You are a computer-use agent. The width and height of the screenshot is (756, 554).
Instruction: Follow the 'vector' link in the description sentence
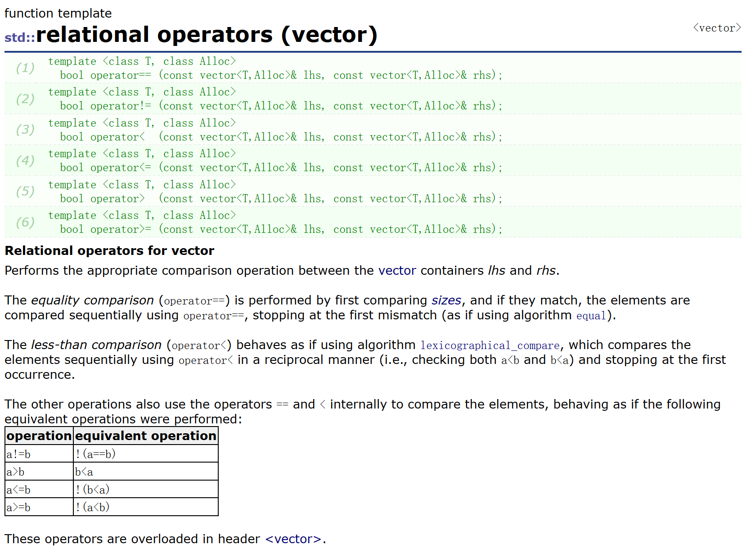tap(397, 270)
